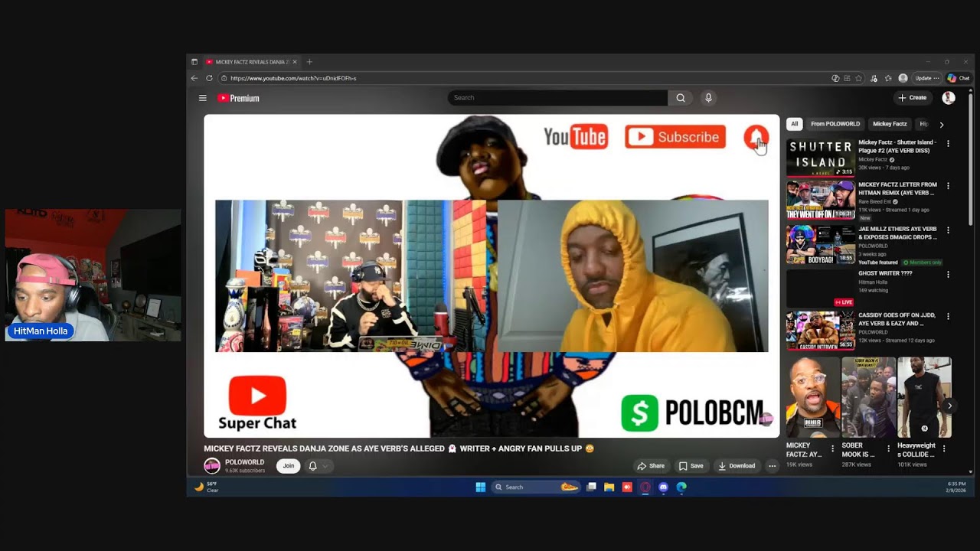
Task: Open options for Heavyweights COLLIDE short
Action: (x=944, y=449)
